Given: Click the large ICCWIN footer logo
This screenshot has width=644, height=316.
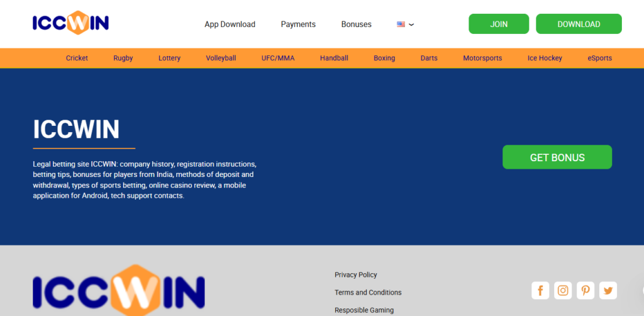Looking at the screenshot, I should 119,291.
